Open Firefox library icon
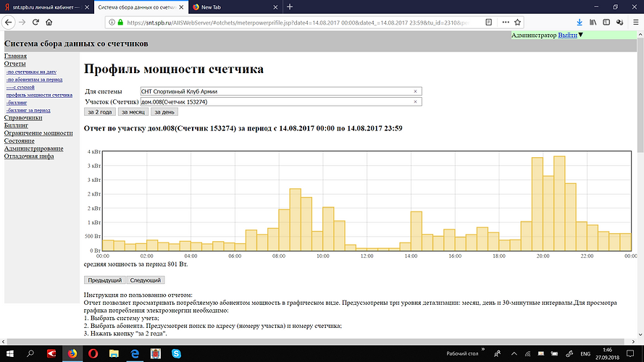The height and width of the screenshot is (362, 644). 593,22
